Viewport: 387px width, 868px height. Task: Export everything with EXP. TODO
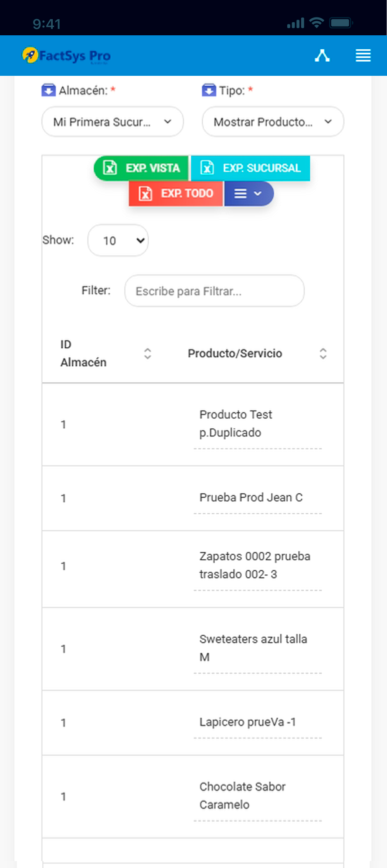click(x=176, y=193)
